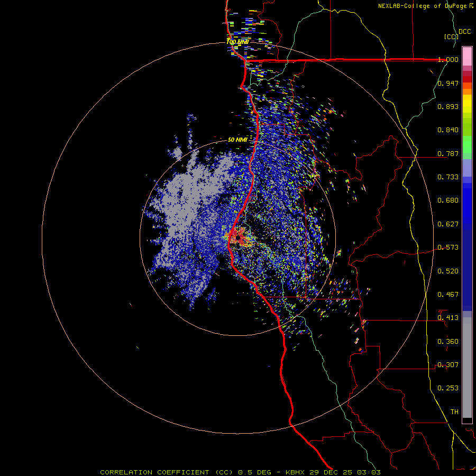Click the TH threshold label on scale
The height and width of the screenshot is (476, 476).
pos(454,411)
